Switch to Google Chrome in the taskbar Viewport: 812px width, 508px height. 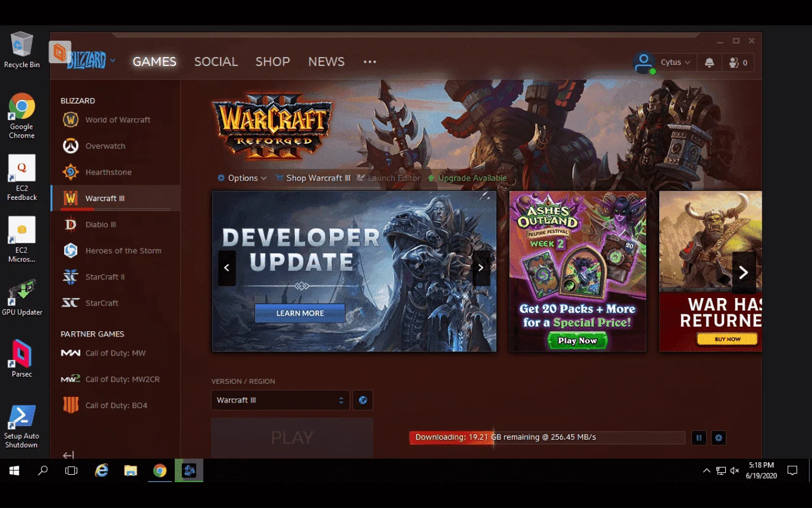tap(160, 470)
